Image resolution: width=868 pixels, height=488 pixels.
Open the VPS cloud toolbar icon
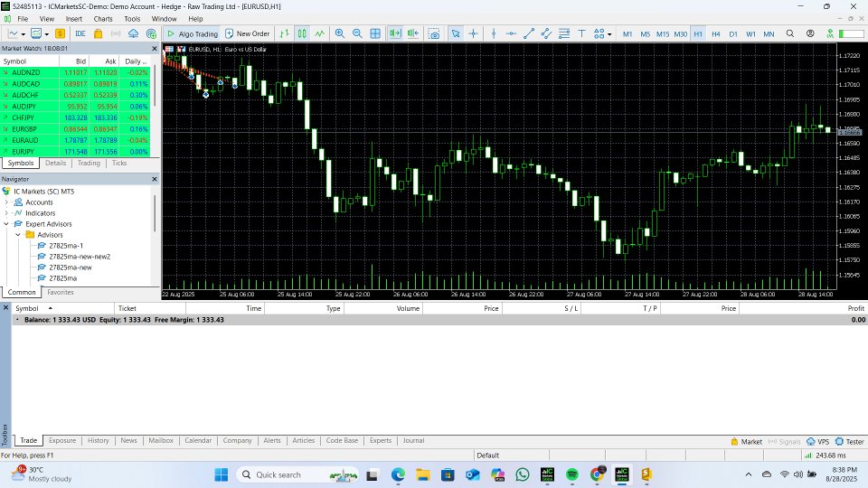click(134, 33)
